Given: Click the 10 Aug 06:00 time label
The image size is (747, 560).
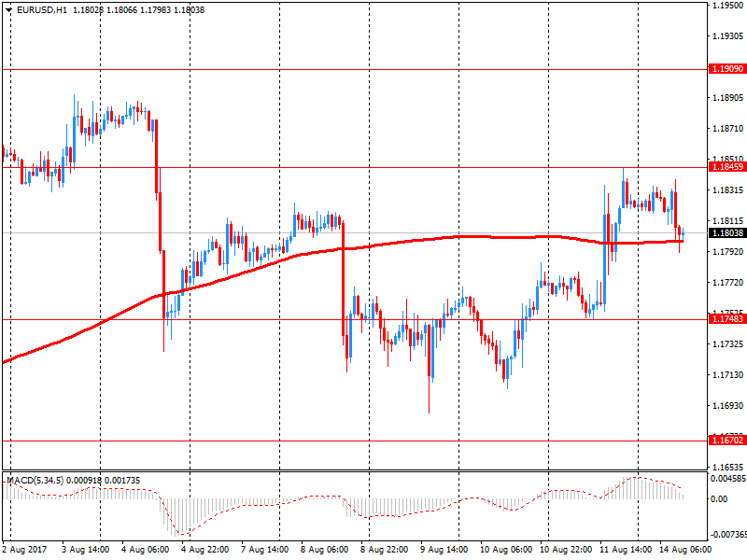Looking at the screenshot, I should 506,550.
